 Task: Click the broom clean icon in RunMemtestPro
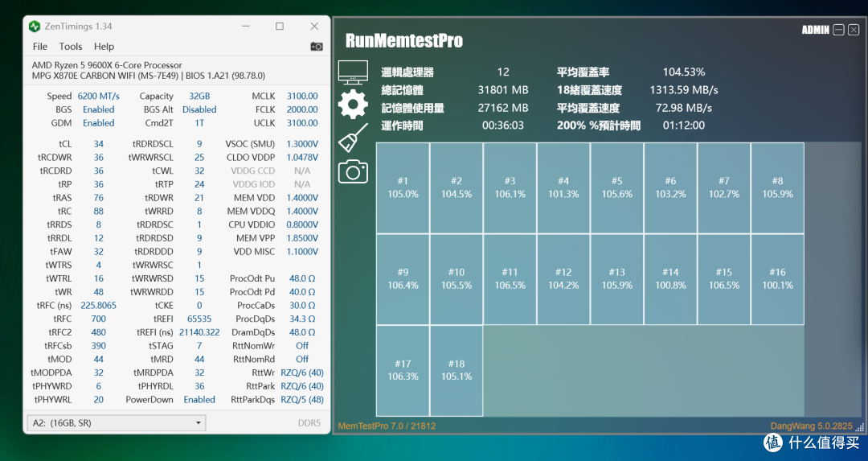[353, 138]
